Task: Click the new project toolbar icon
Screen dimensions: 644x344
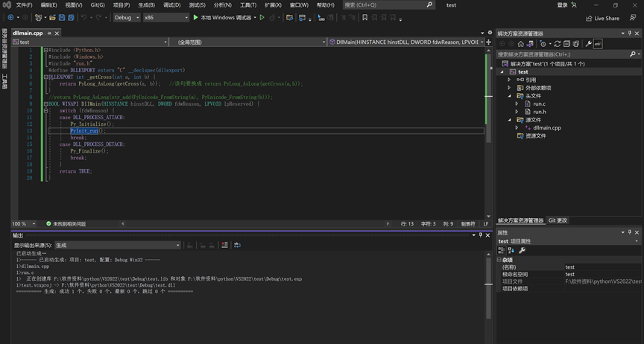Action: pos(38,18)
